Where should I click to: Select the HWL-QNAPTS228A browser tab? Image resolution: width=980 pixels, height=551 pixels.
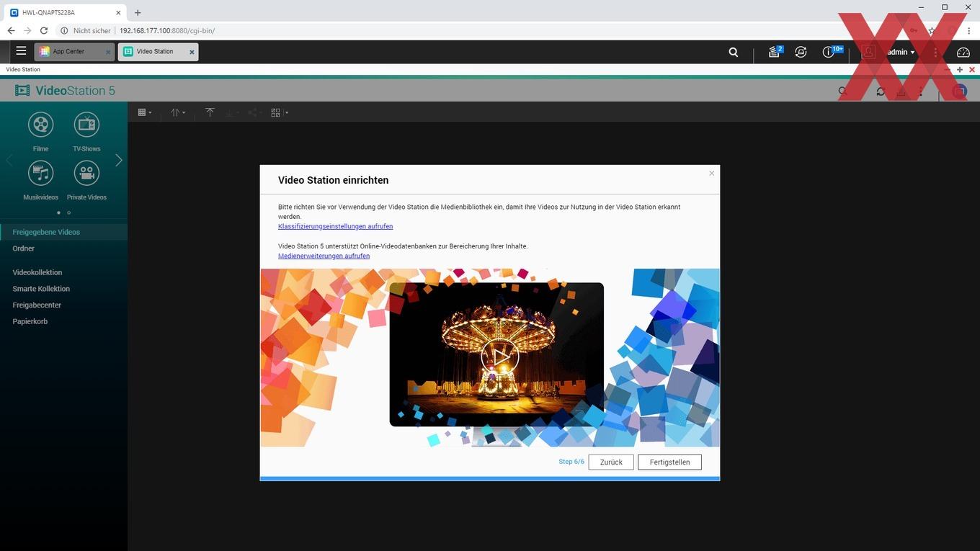tap(65, 12)
